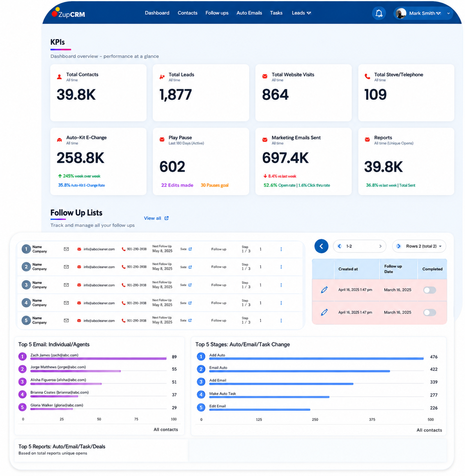
Task: Open the three-dot menu for row 3
Action: pyautogui.click(x=281, y=285)
